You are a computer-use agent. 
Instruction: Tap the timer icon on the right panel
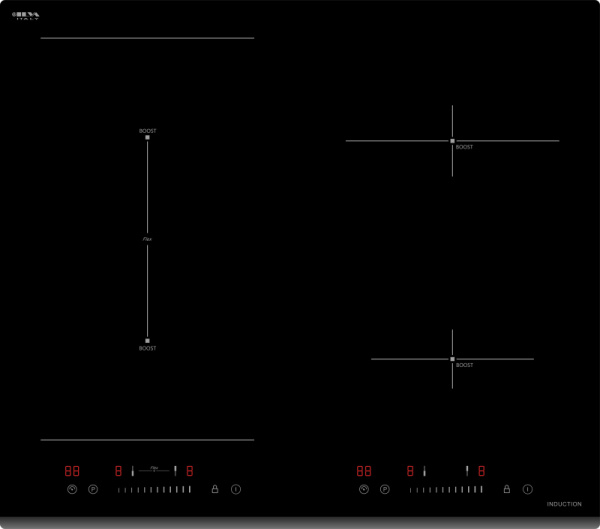point(364,489)
